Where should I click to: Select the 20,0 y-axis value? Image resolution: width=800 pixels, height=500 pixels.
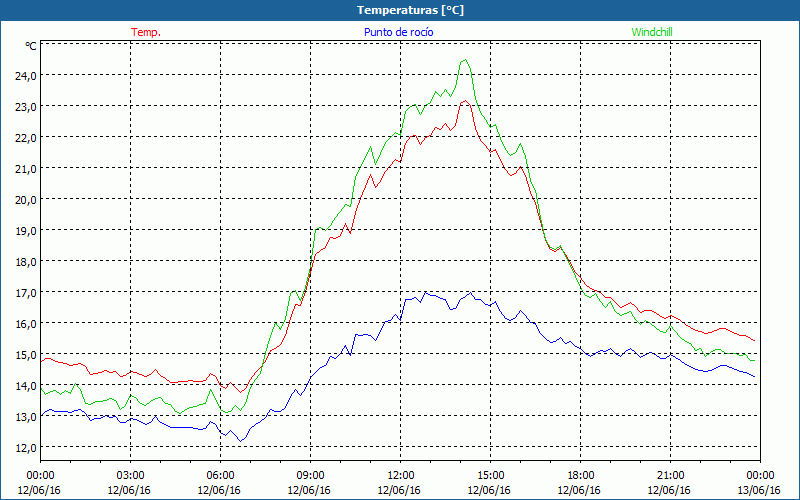[26, 199]
